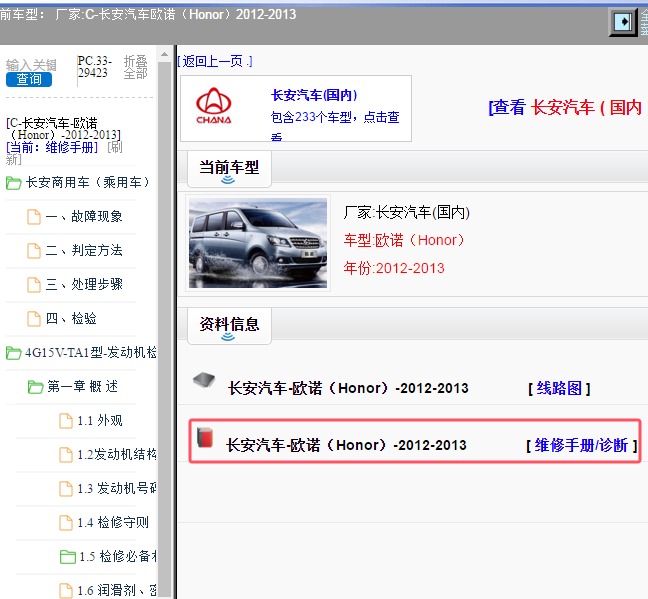Open tree item 1.2发动机结构

(x=117, y=454)
